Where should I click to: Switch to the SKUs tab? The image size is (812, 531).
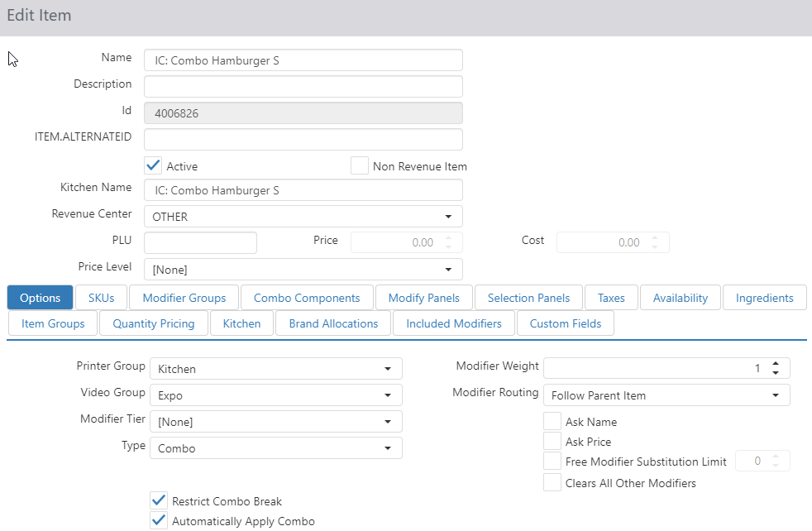click(101, 298)
